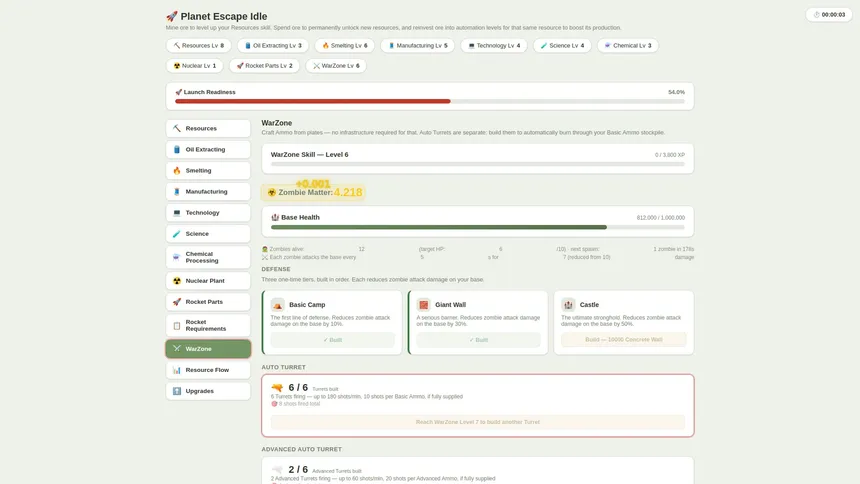Image resolution: width=860 pixels, height=484 pixels.
Task: Click the Technology Lv 4 chip
Action: click(494, 46)
